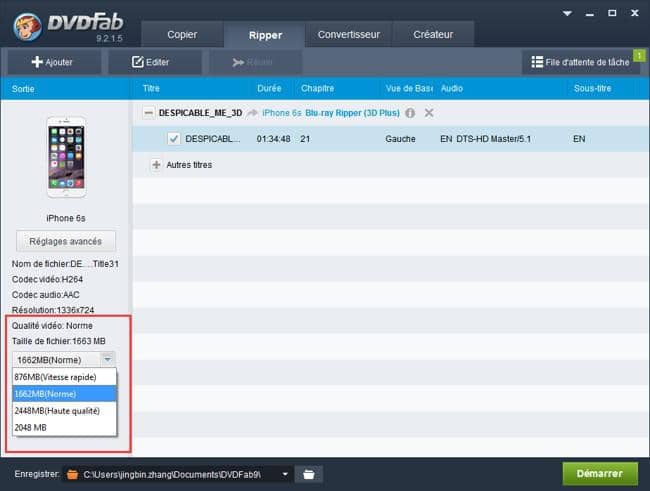Choose the 2048 MB option
This screenshot has height=491, width=650.
click(x=65, y=428)
